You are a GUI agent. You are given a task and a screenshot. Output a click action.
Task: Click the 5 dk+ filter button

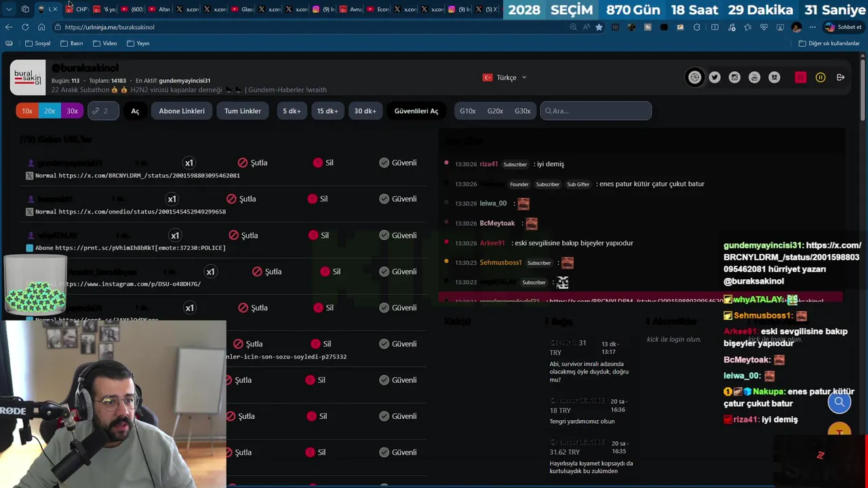[292, 111]
